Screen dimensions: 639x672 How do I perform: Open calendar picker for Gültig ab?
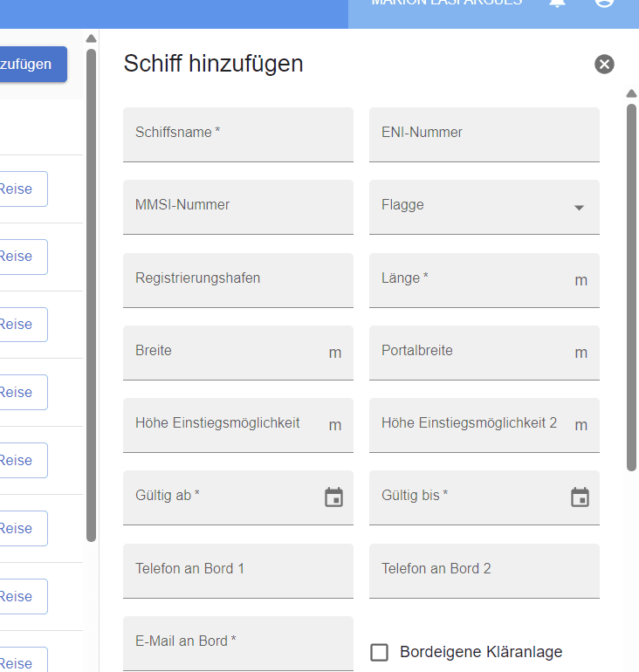point(333,497)
